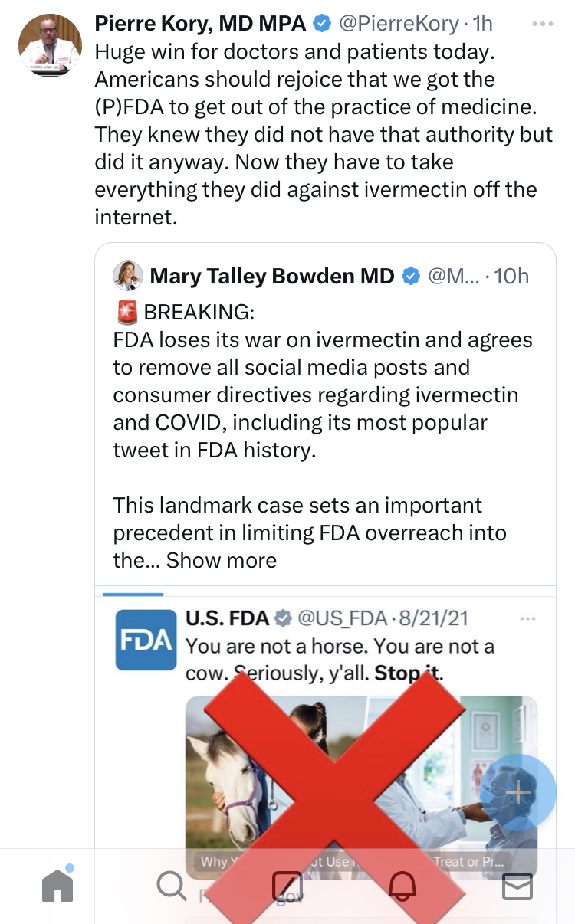Tap Mary Talley Bowden's avatar
This screenshot has width=575, height=924.
point(127,276)
